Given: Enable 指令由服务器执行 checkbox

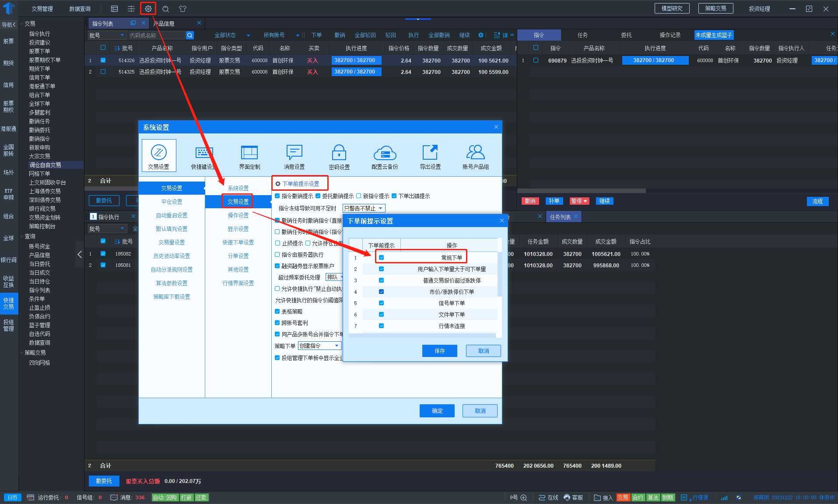Looking at the screenshot, I should coord(277,255).
